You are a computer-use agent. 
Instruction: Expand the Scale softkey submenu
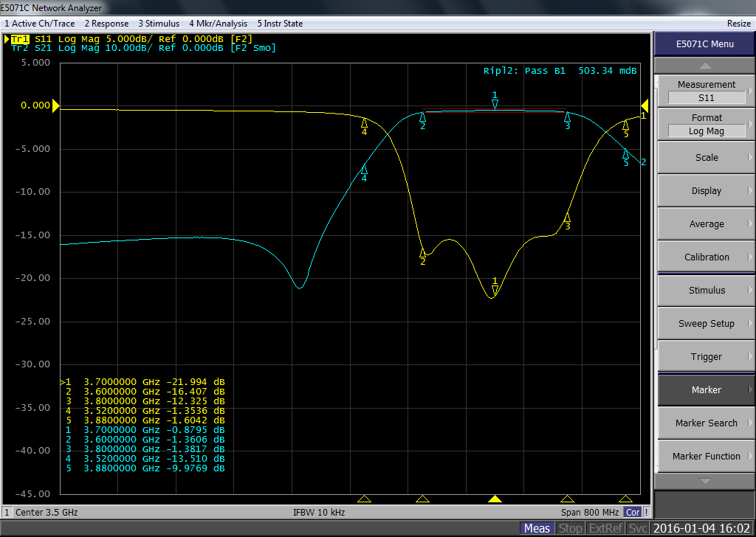pos(706,157)
